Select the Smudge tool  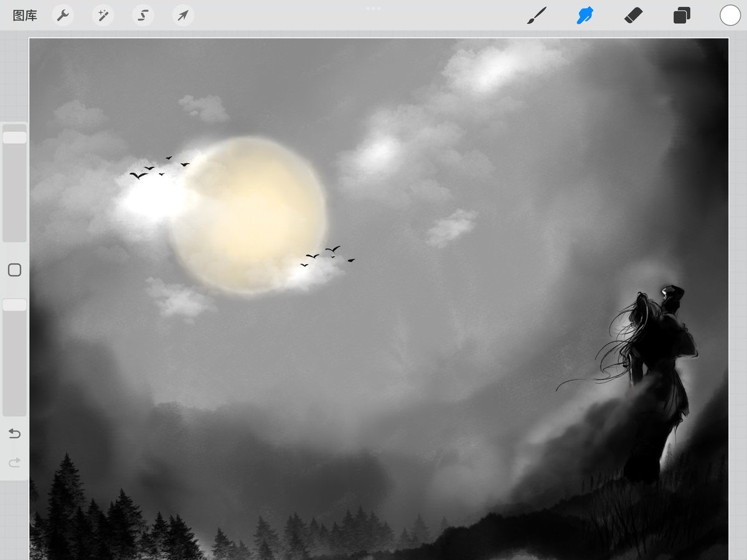[585, 16]
